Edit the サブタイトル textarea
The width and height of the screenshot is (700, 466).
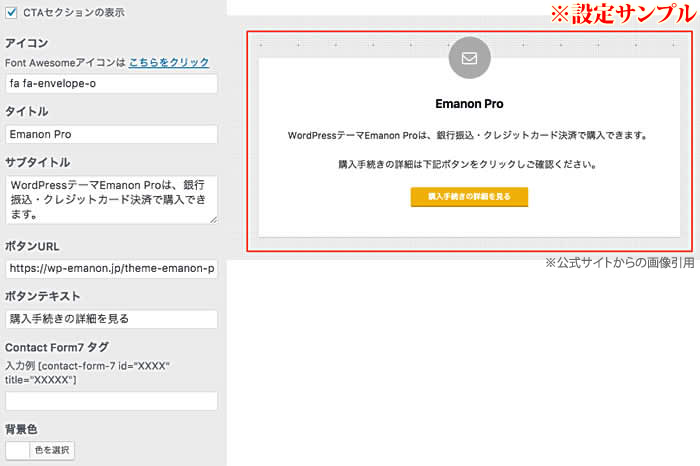click(111, 200)
